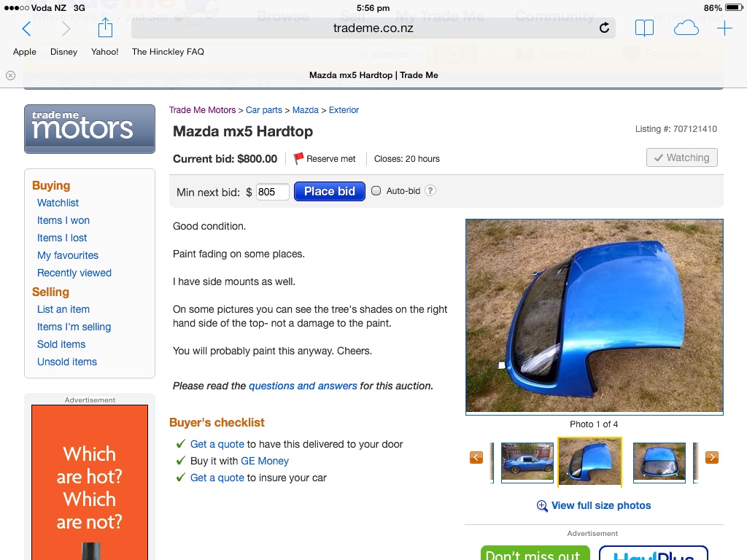Open The Hinckley FAQ bookmark

coord(168,52)
